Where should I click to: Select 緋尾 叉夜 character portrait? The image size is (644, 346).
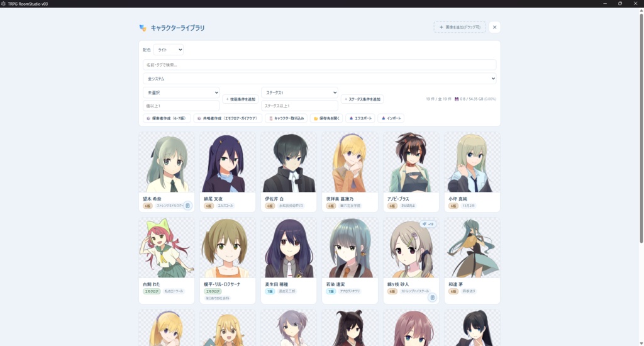pos(228,162)
